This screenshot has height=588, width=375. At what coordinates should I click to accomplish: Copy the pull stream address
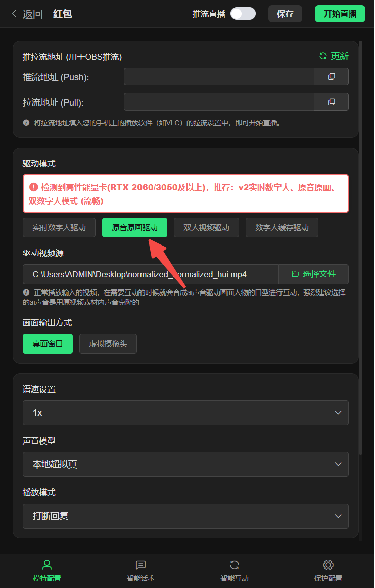click(331, 102)
